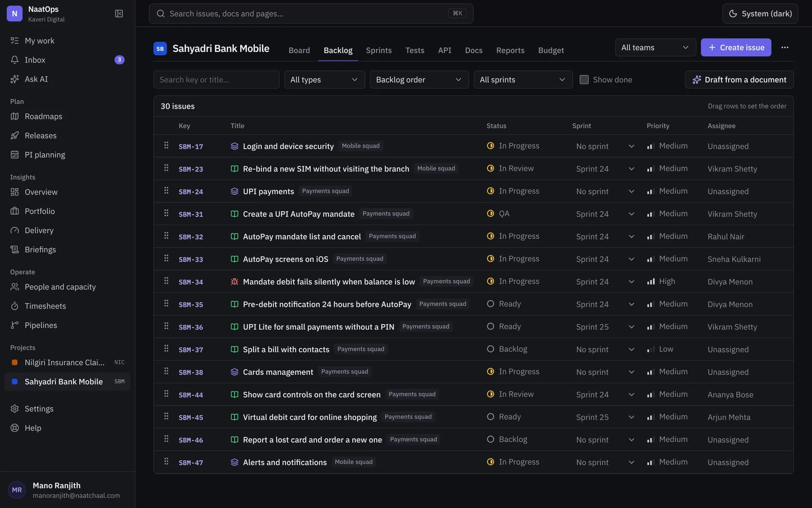Open Pipelines branch icon
This screenshot has height=508, width=812.
coord(15,325)
